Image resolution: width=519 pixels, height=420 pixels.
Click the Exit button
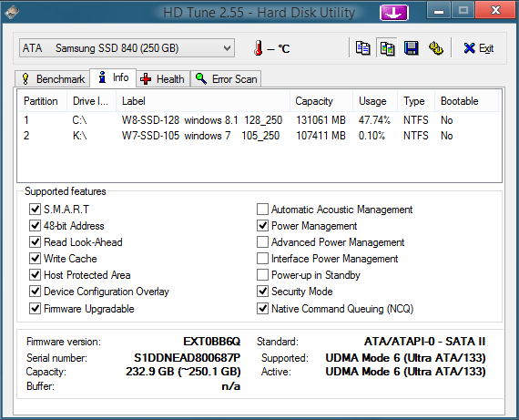(x=479, y=48)
